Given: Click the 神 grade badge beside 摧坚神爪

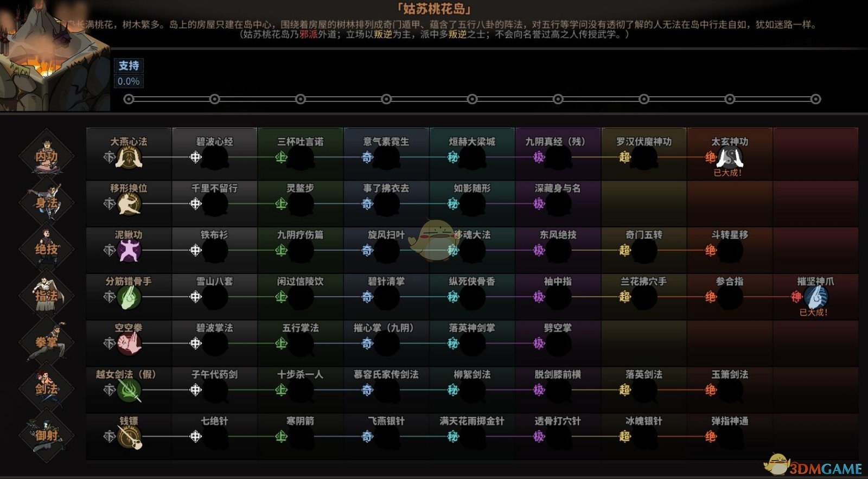Looking at the screenshot, I should click(796, 297).
